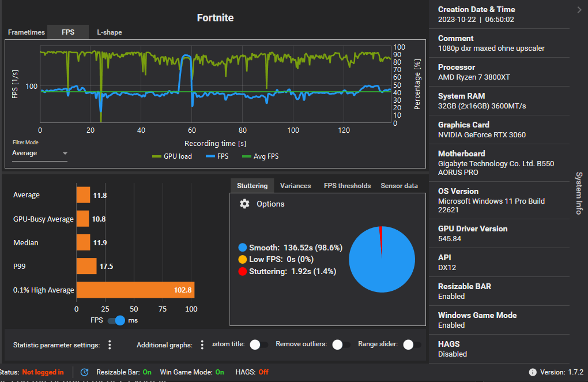This screenshot has width=588, height=382.
Task: Click 'Not logged in' status text
Action: click(x=43, y=372)
